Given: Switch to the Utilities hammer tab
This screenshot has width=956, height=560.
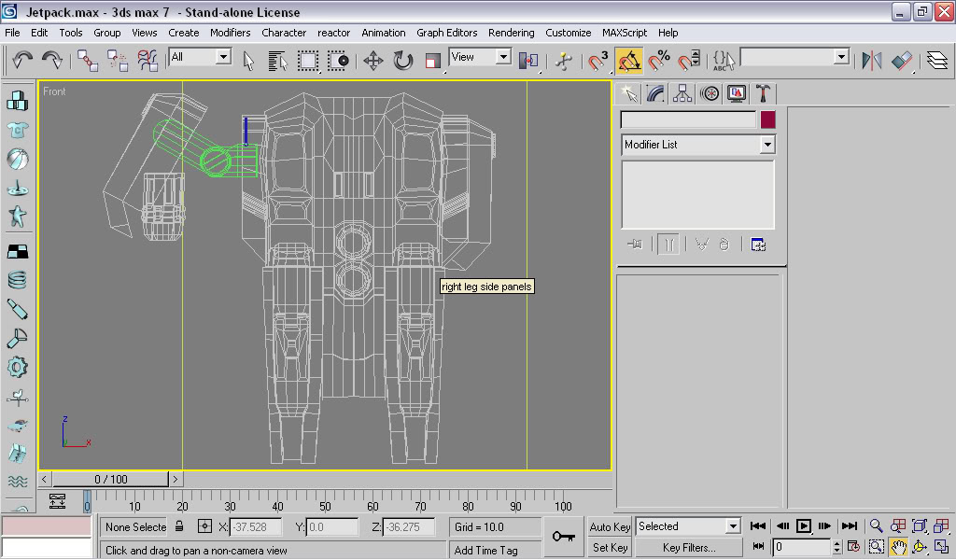Looking at the screenshot, I should [763, 93].
